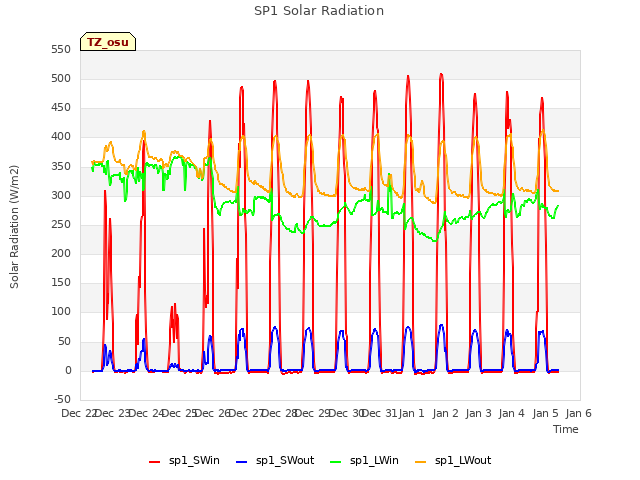Click the 150 y-axis tick label
640x480 pixels.
tap(61, 282)
